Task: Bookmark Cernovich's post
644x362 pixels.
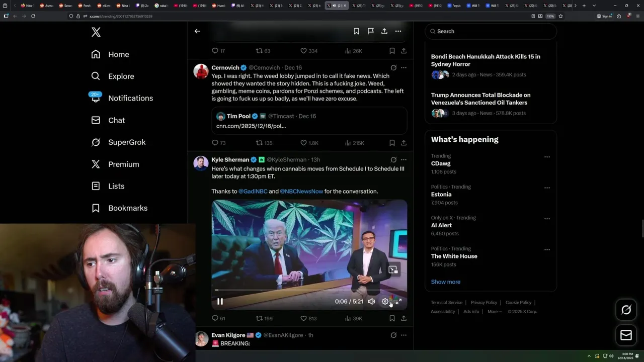Action: coord(392,143)
